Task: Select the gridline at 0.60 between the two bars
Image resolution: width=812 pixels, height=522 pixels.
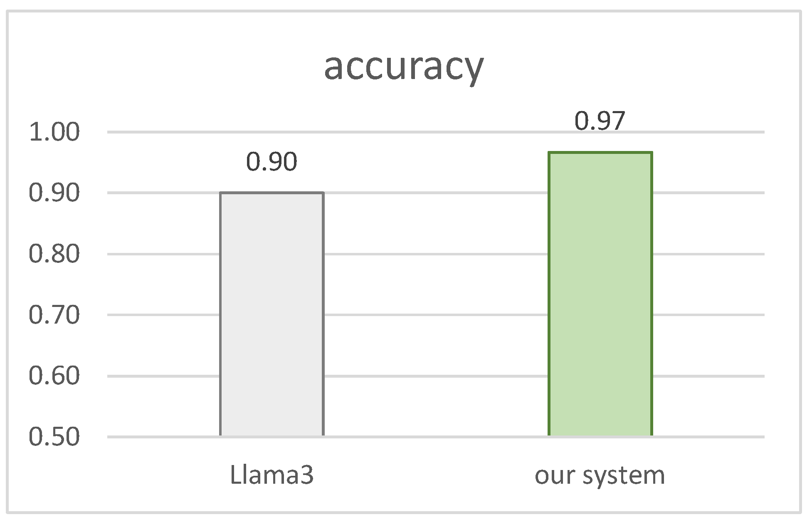Action: (x=436, y=376)
